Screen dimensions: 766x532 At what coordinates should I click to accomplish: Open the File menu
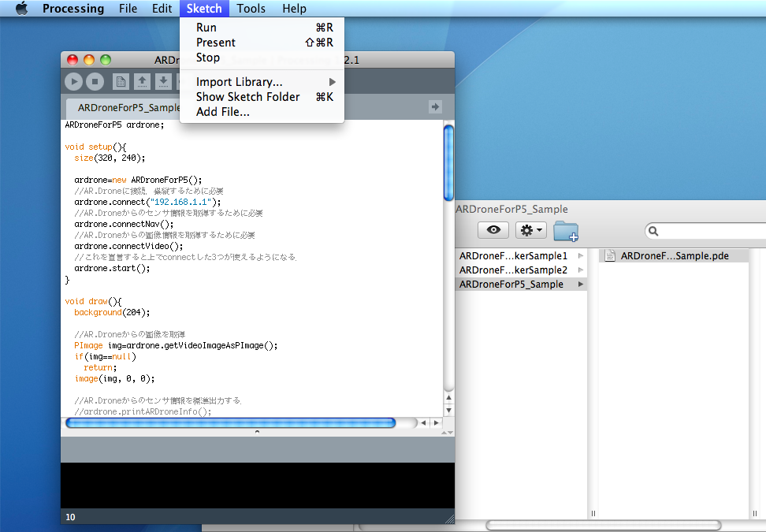click(x=128, y=9)
